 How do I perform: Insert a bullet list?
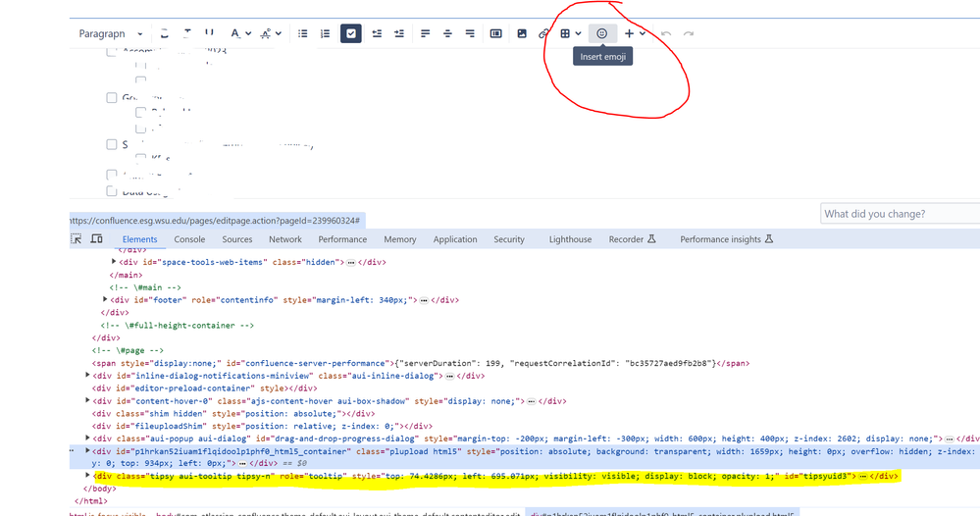[303, 33]
